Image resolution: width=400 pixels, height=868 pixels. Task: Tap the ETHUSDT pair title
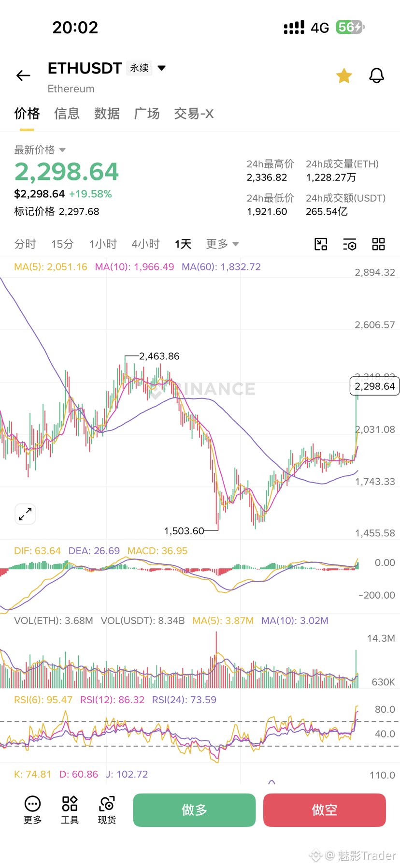pyautogui.click(x=85, y=68)
